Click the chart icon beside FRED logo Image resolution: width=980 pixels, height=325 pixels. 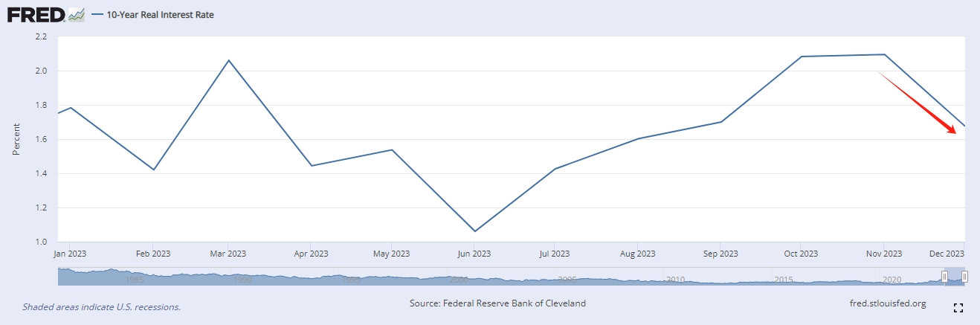click(77, 15)
